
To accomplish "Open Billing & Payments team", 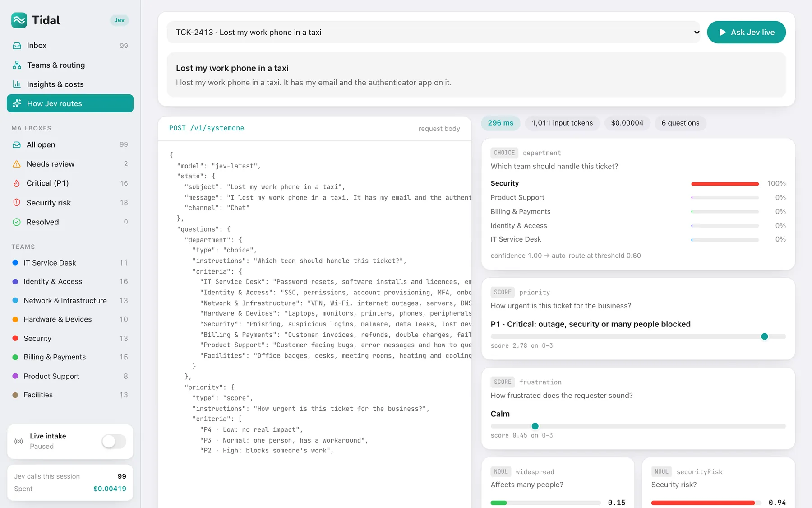I will tap(70, 357).
